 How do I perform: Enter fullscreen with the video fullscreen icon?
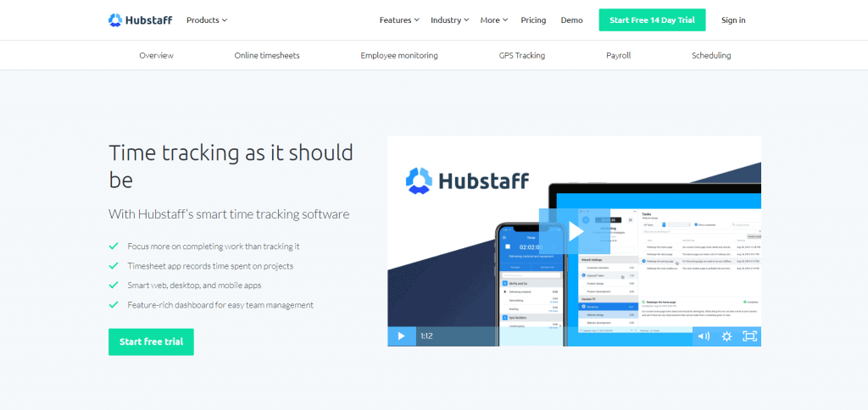(749, 335)
